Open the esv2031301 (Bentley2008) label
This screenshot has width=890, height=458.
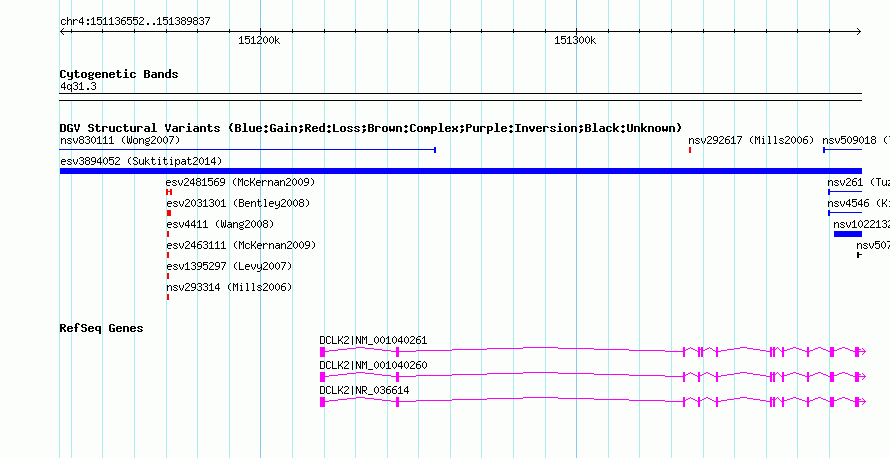pos(238,203)
